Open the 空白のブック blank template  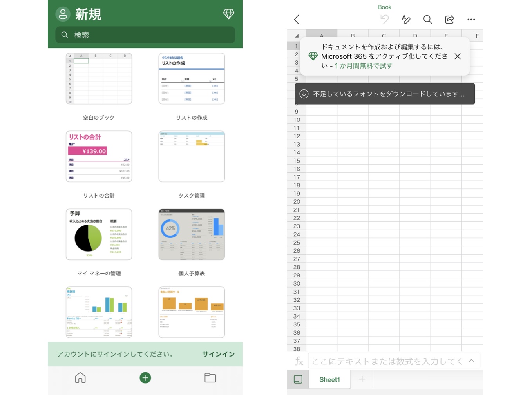[x=99, y=79]
